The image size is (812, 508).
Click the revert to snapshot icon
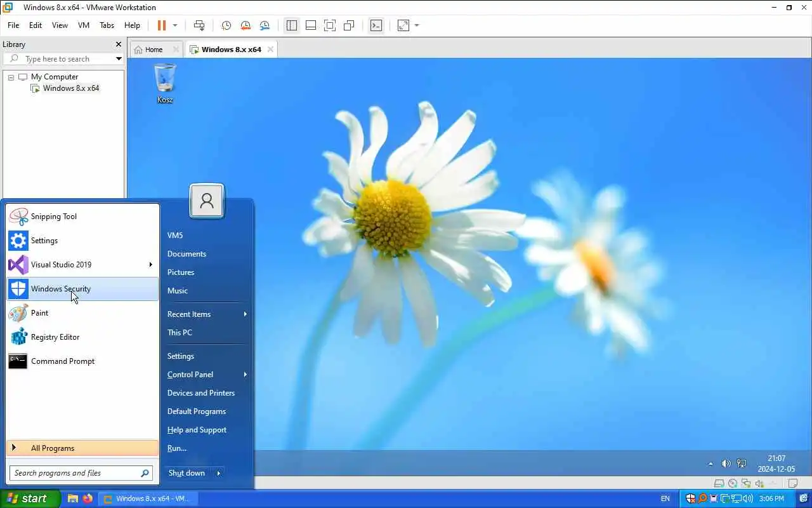[x=246, y=25]
